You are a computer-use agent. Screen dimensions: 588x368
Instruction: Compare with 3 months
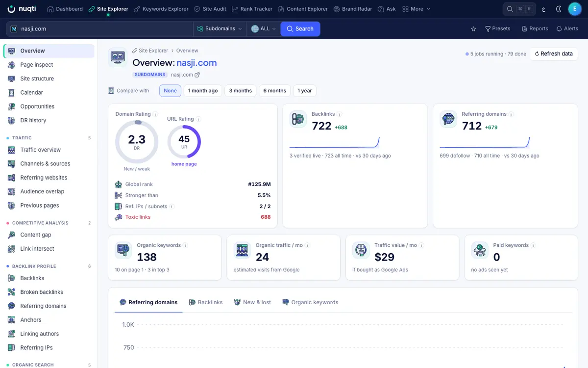[240, 91]
